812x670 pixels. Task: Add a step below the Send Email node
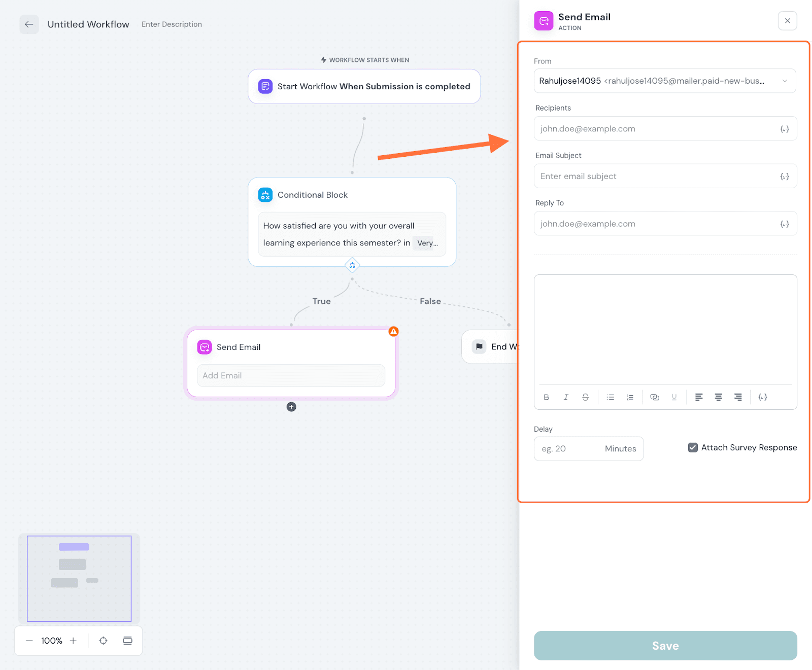291,407
